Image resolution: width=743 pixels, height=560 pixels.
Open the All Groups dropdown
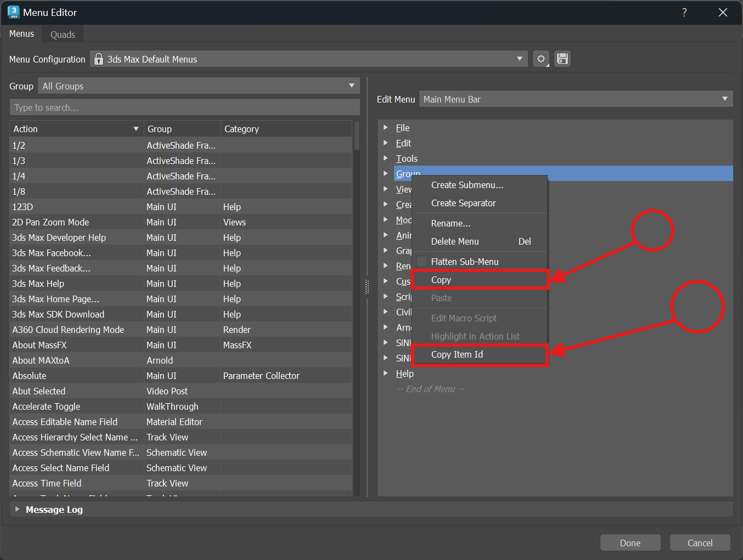[199, 86]
